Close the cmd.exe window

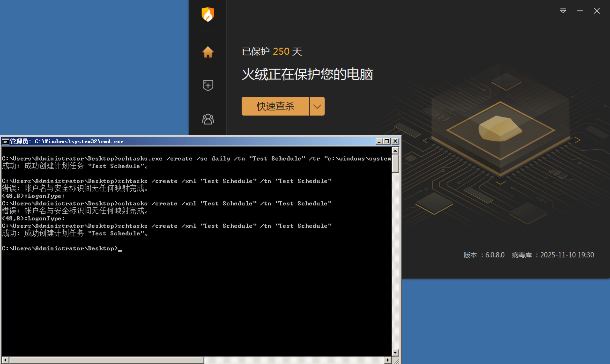(395, 141)
